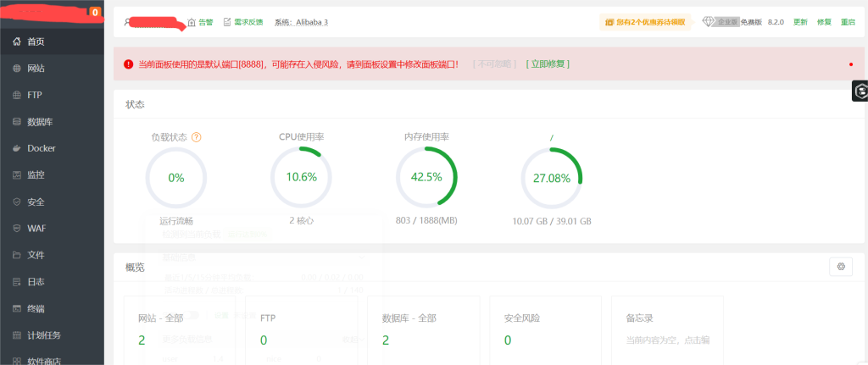Click the 立即修复 link in warning banner
This screenshot has height=365, width=868.
point(548,64)
